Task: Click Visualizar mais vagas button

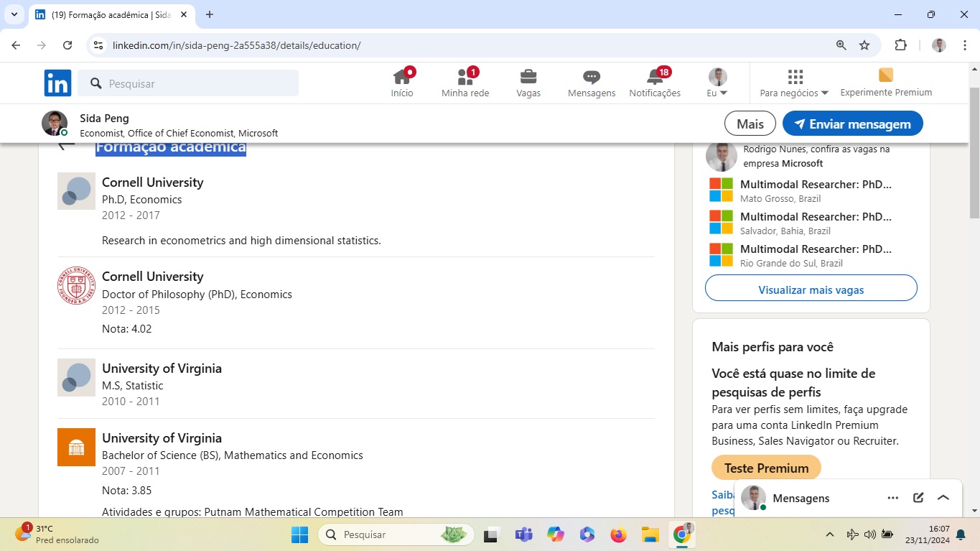Action: click(x=811, y=288)
